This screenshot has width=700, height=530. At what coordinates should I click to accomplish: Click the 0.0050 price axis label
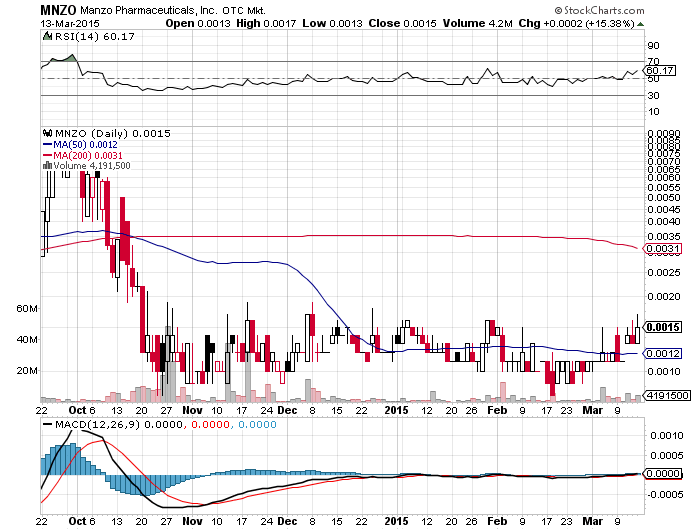(664, 198)
